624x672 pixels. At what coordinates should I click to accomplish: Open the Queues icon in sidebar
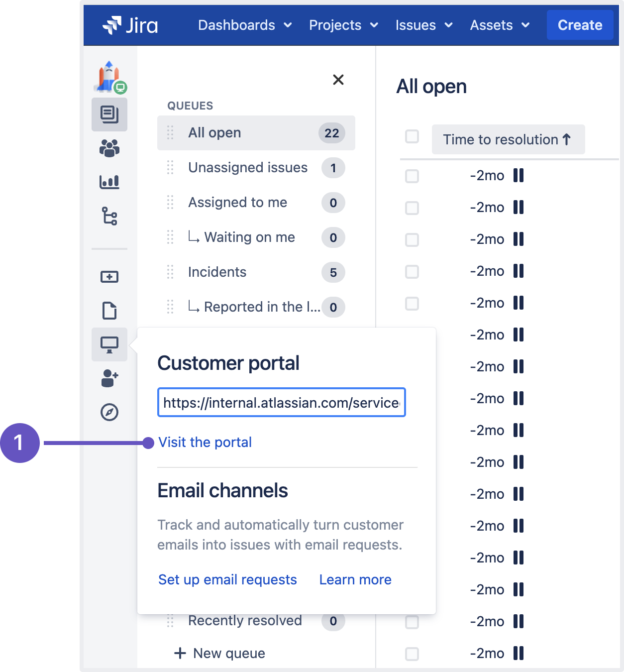point(109,114)
